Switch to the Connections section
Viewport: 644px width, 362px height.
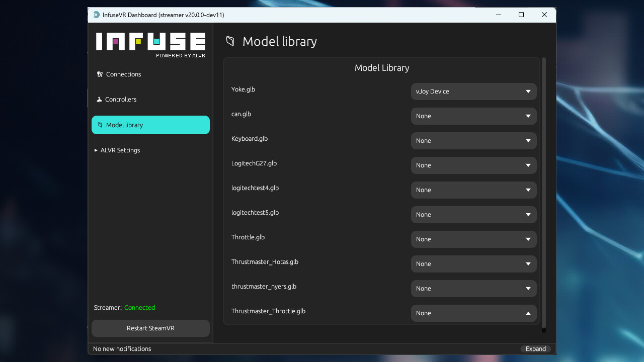click(x=123, y=74)
